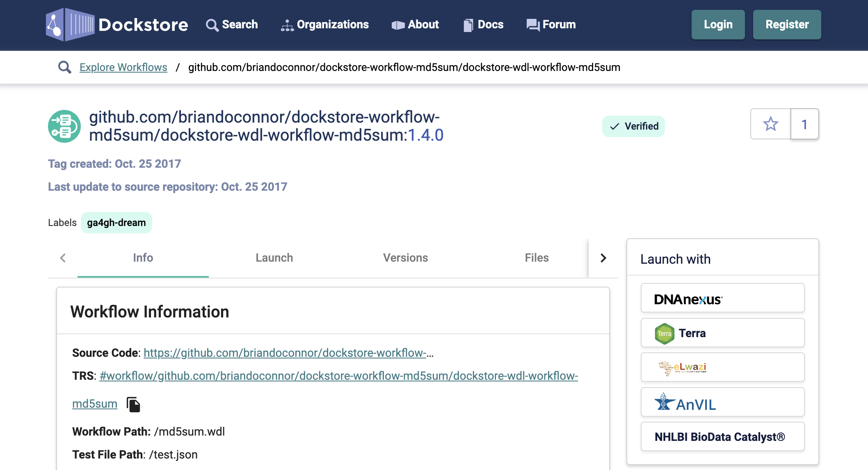Screen dimensions: 868x470
Task: Click the right chevron navigation arrow
Action: click(x=603, y=258)
